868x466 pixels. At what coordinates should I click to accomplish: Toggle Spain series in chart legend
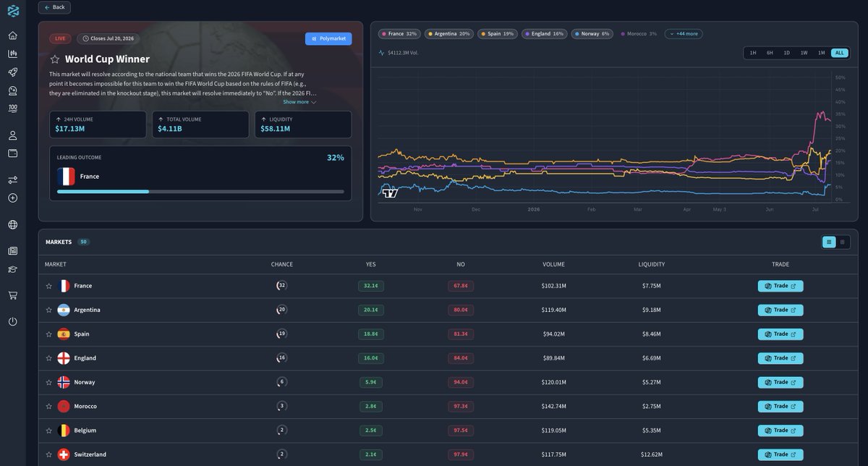coord(498,34)
